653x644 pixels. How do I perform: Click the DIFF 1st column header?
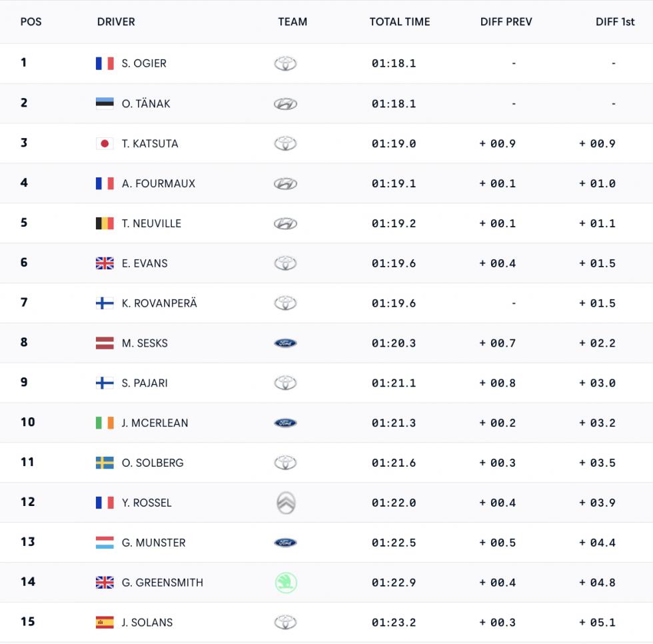(615, 21)
